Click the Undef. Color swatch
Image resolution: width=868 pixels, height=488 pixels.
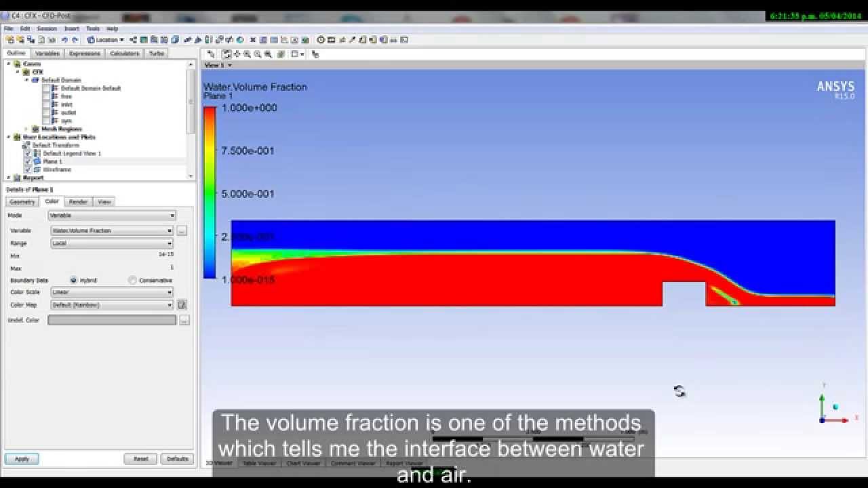(112, 320)
